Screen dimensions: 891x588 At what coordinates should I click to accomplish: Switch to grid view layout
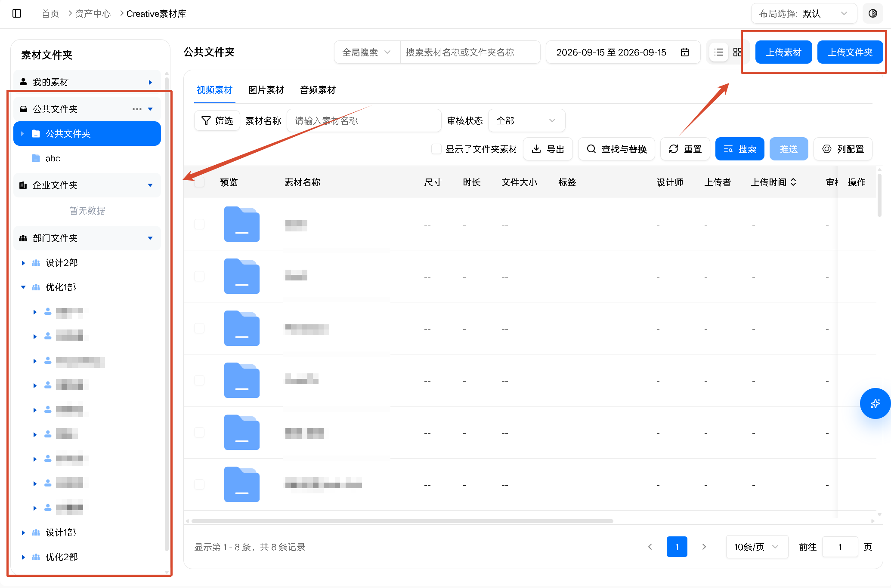point(737,52)
